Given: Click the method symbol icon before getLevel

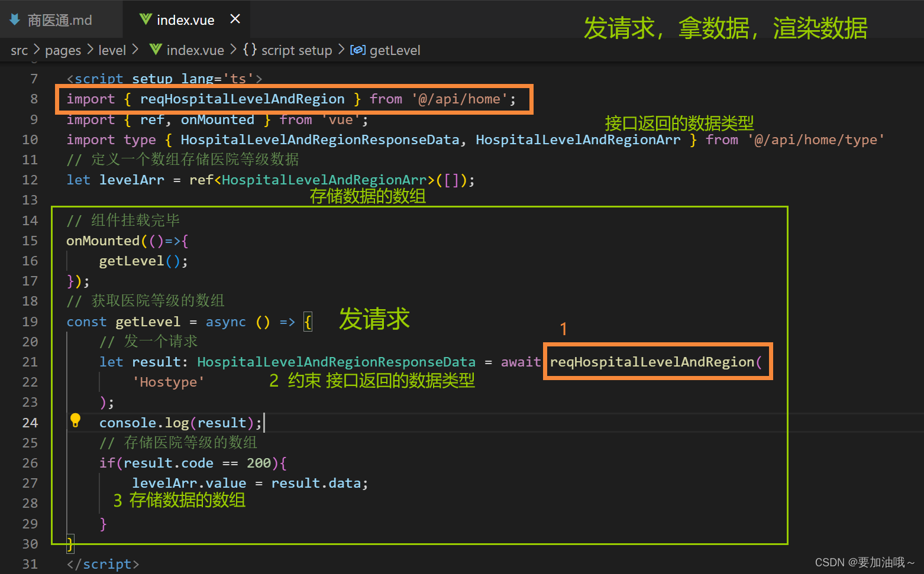Looking at the screenshot, I should [x=358, y=50].
